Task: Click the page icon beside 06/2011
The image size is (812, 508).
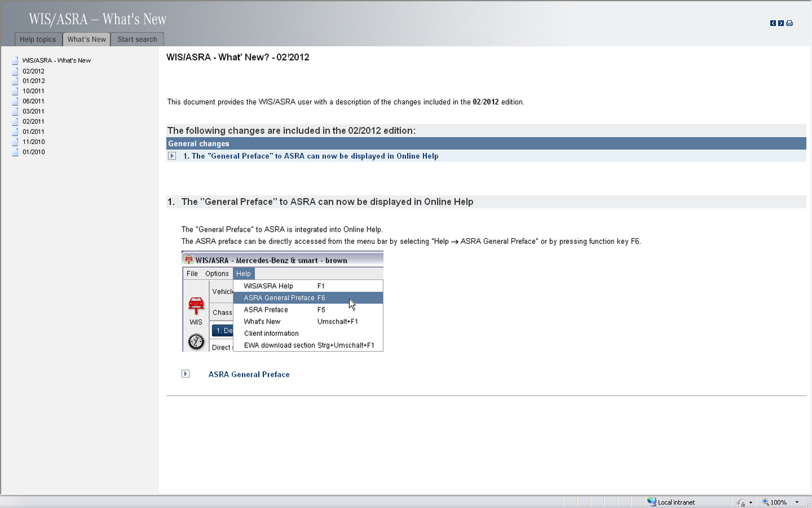Action: [x=15, y=101]
